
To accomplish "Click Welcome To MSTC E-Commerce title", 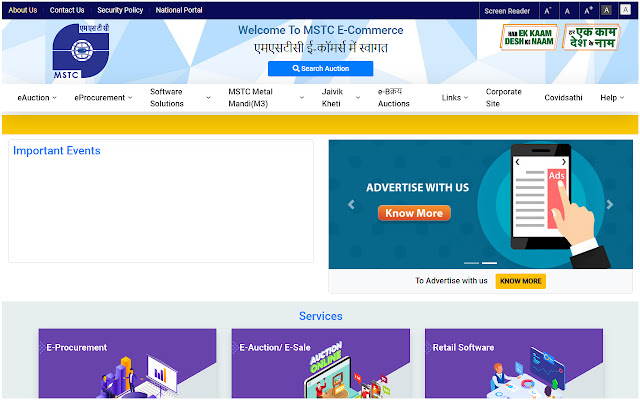I will pos(320,30).
